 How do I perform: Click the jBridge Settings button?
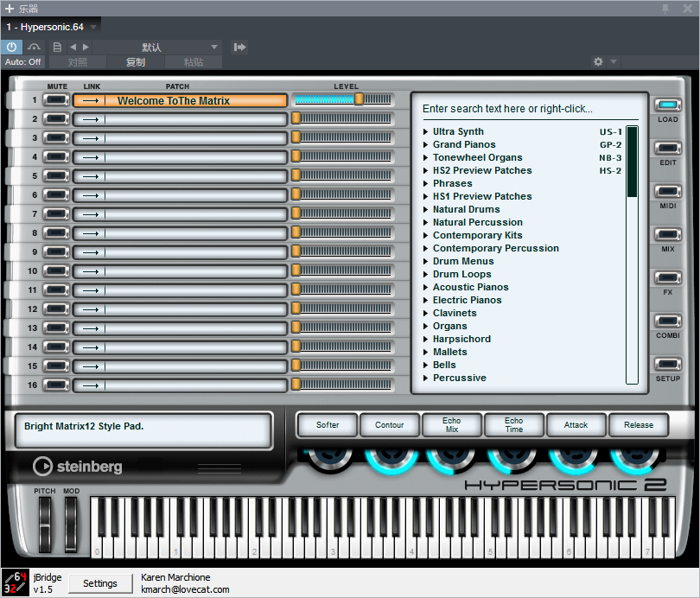coord(100,583)
